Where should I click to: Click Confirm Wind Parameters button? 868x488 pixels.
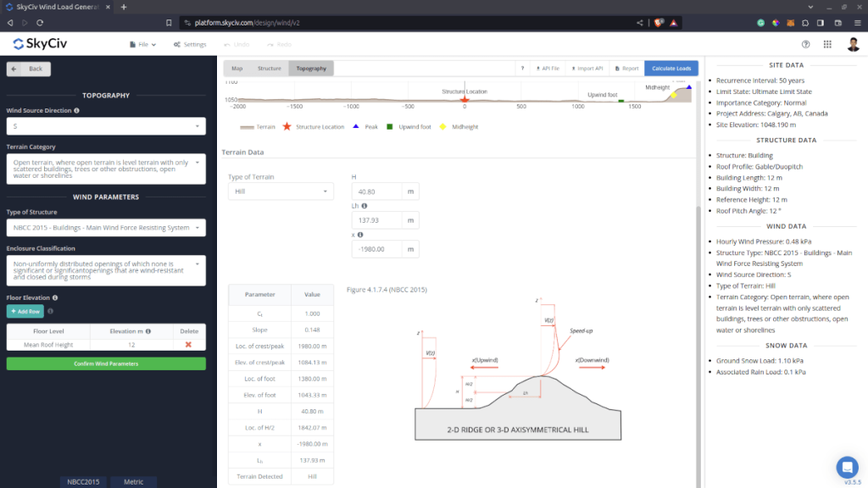tap(106, 363)
